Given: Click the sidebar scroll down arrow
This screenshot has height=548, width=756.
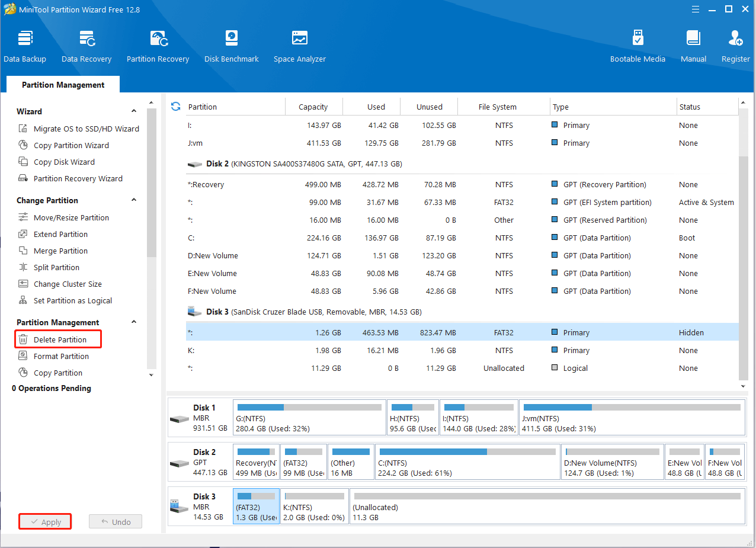Looking at the screenshot, I should 151,375.
